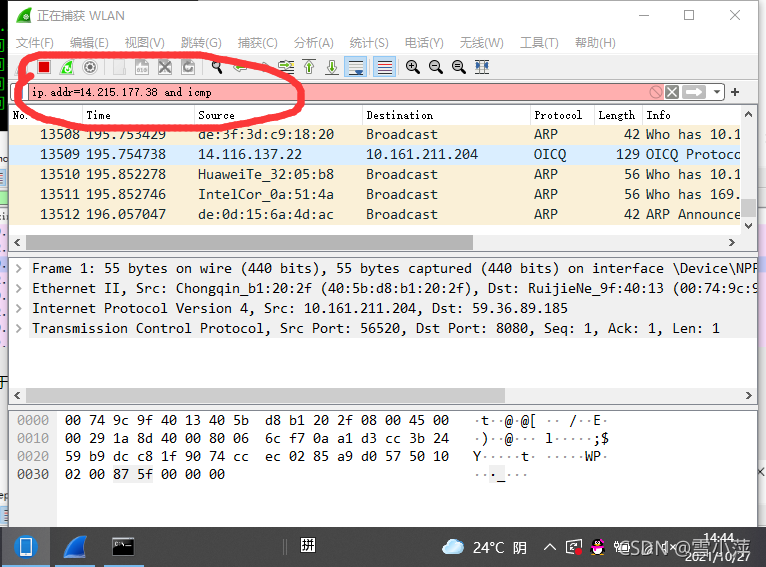Apply the display filter arrow button
Image resolution: width=766 pixels, height=567 pixels.
coord(694,92)
